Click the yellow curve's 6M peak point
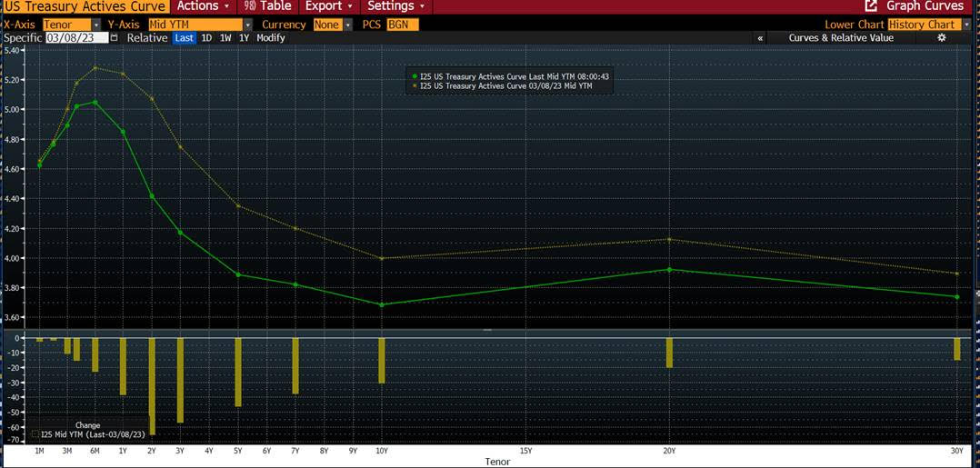This screenshot has height=468, width=980. tap(95, 67)
